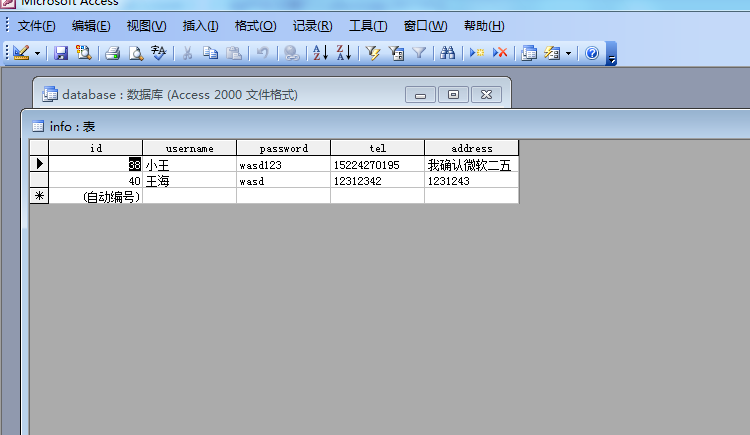This screenshot has height=435, width=750.
Task: Select the password column header
Action: point(284,148)
